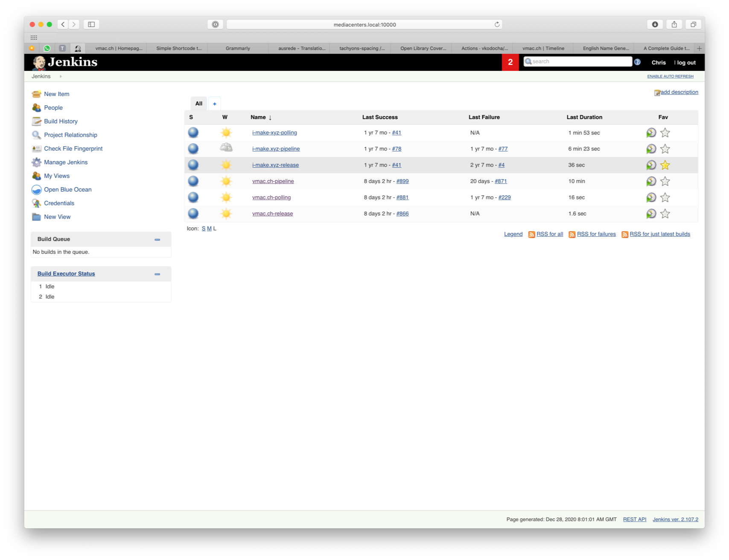Click the weather health icon for i-make.xyz-pipeline

226,148
